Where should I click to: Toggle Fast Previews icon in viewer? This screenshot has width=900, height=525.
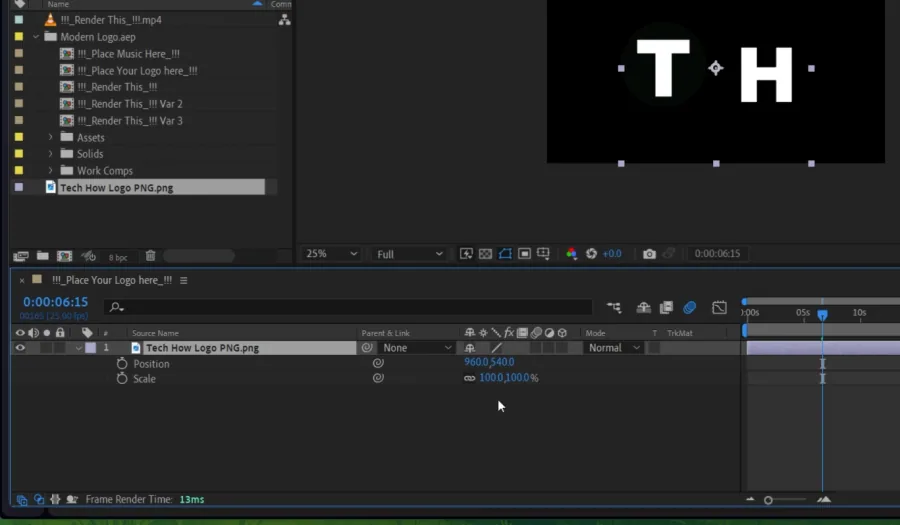coord(466,254)
